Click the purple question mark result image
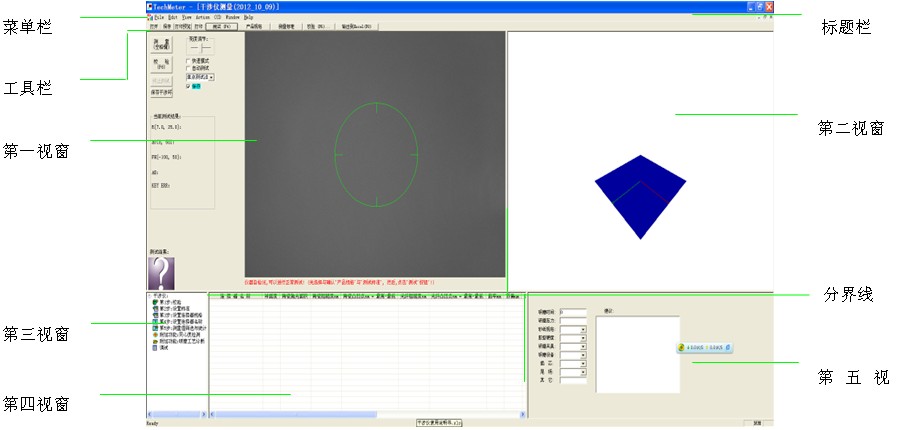Screen dimensions: 899x430 coord(161,273)
